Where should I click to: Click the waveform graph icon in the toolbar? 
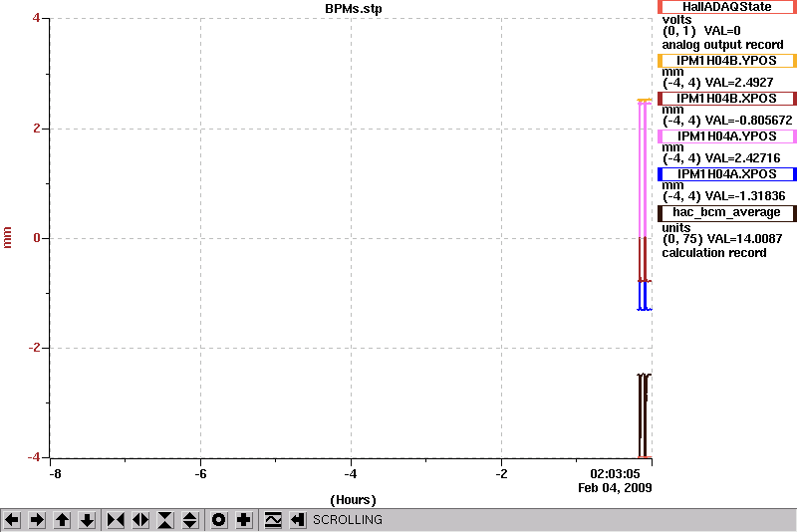click(x=273, y=520)
